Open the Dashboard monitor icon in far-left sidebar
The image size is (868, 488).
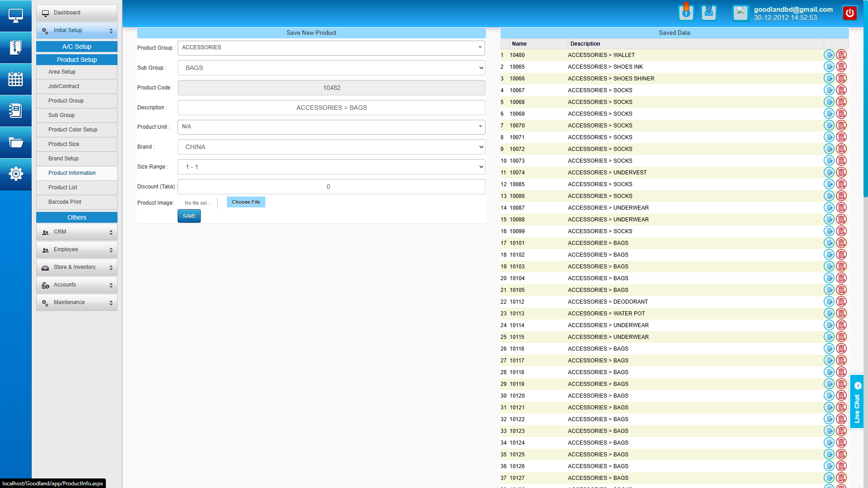click(x=16, y=15)
